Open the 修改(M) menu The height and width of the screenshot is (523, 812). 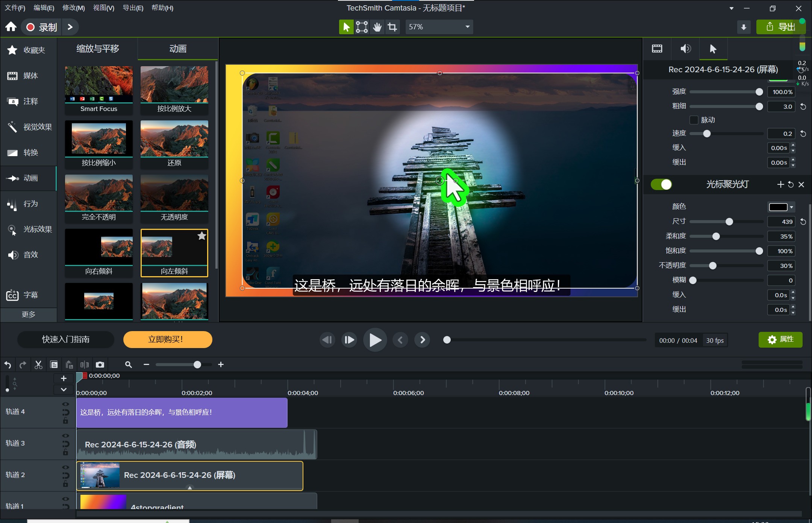coord(73,8)
